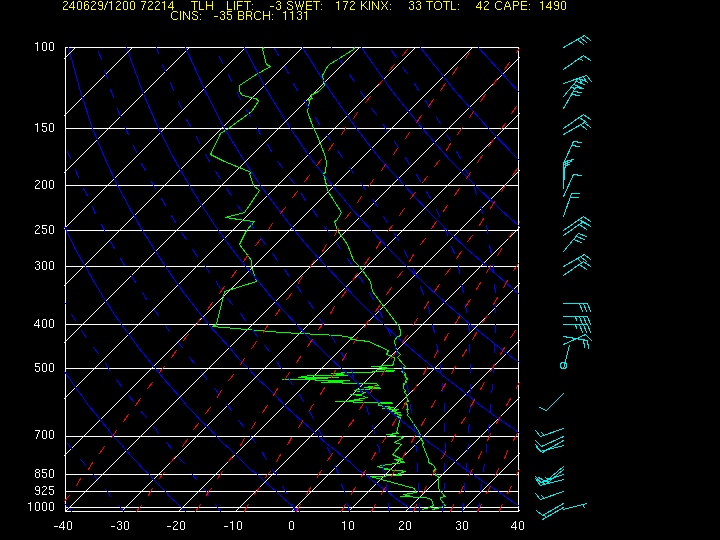Click the 925 pressure level label
The width and height of the screenshot is (720, 540).
(x=45, y=491)
